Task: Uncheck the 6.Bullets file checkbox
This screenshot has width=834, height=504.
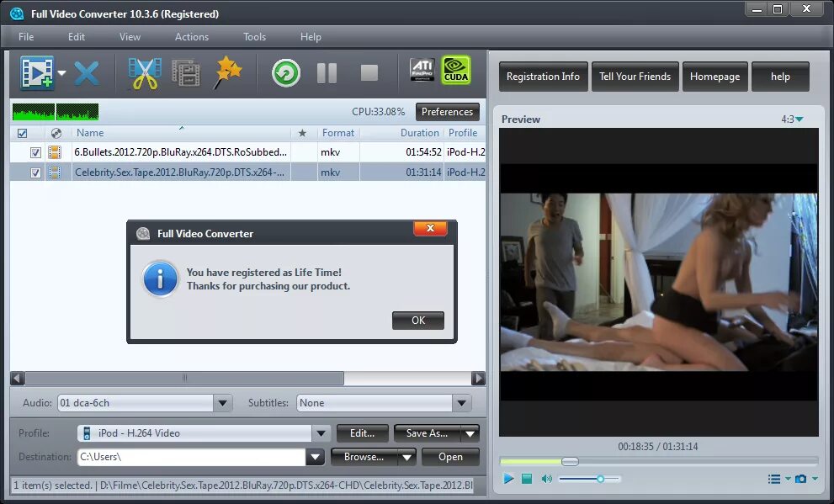Action: tap(35, 152)
